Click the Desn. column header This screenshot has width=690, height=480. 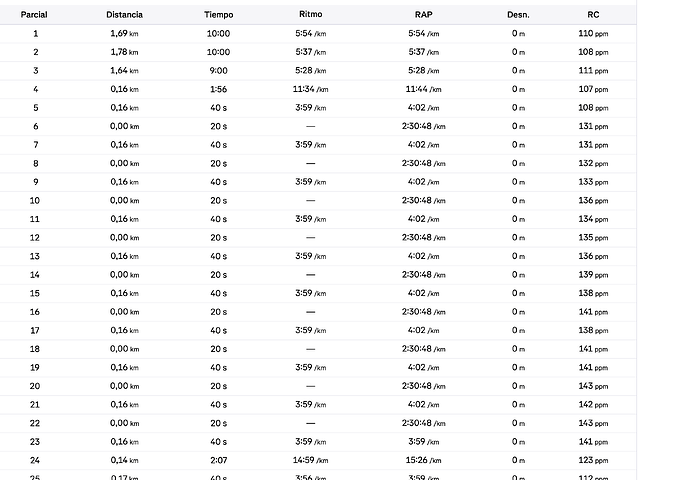tap(518, 15)
